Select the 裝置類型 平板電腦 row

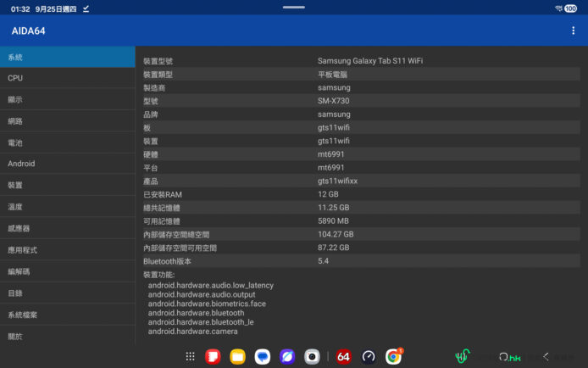click(361, 75)
